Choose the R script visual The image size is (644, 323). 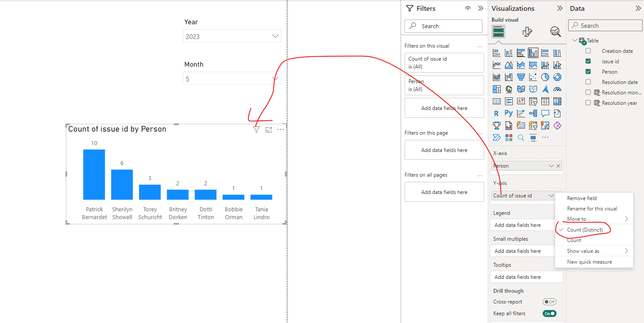tap(497, 113)
